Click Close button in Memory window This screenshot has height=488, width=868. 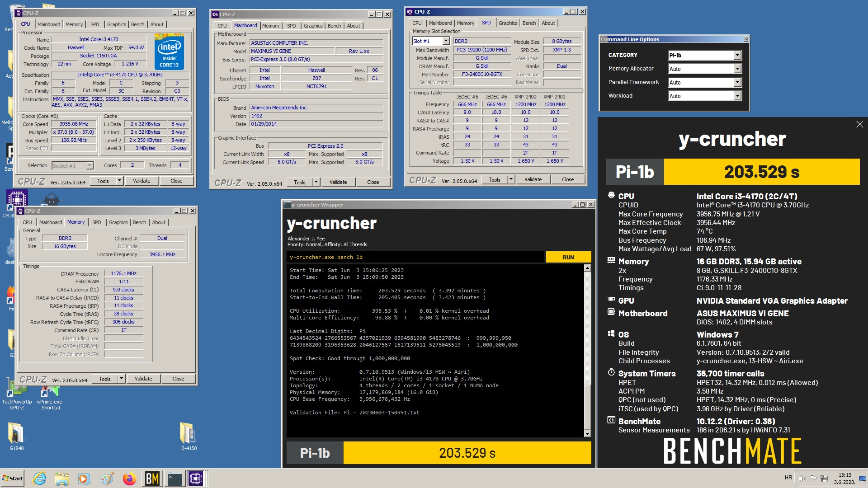(x=178, y=379)
